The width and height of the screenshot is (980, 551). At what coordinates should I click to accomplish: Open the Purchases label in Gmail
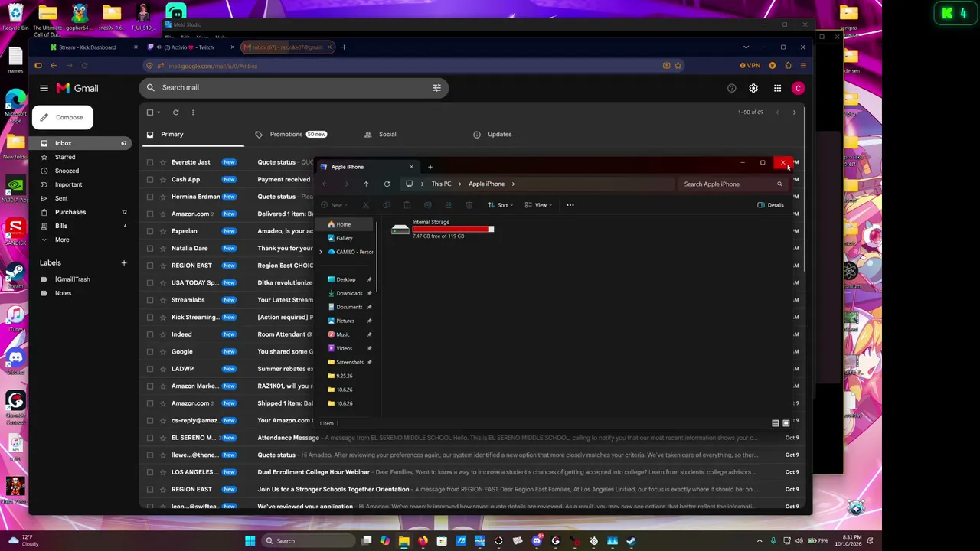click(70, 212)
